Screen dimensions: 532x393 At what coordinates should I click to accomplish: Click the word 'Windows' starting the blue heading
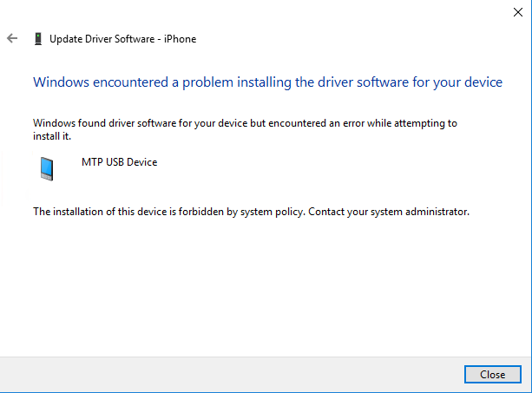click(61, 82)
